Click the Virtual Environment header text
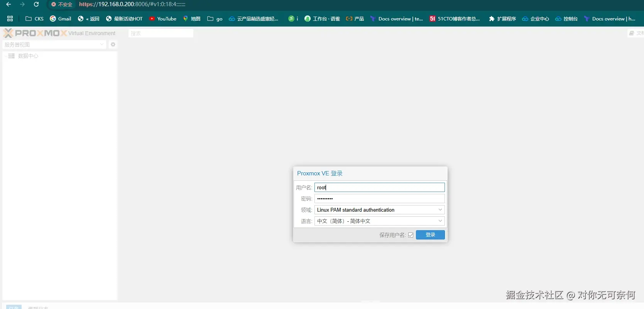The height and width of the screenshot is (309, 644). click(x=92, y=33)
